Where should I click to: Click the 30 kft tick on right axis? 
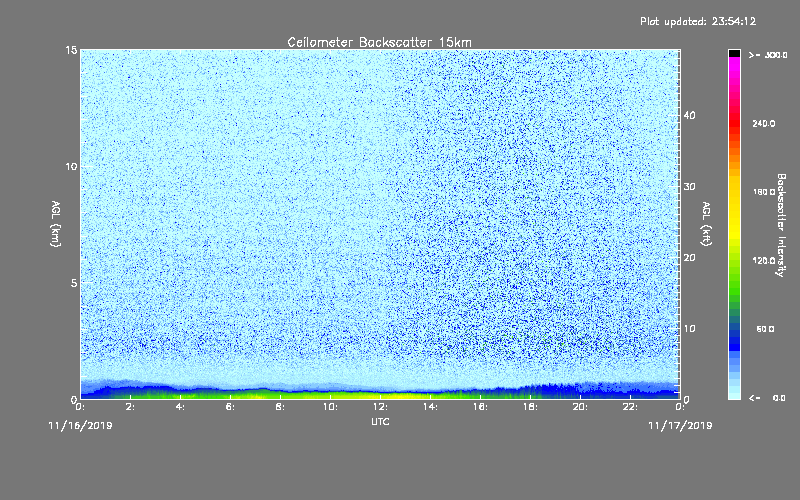click(x=689, y=187)
